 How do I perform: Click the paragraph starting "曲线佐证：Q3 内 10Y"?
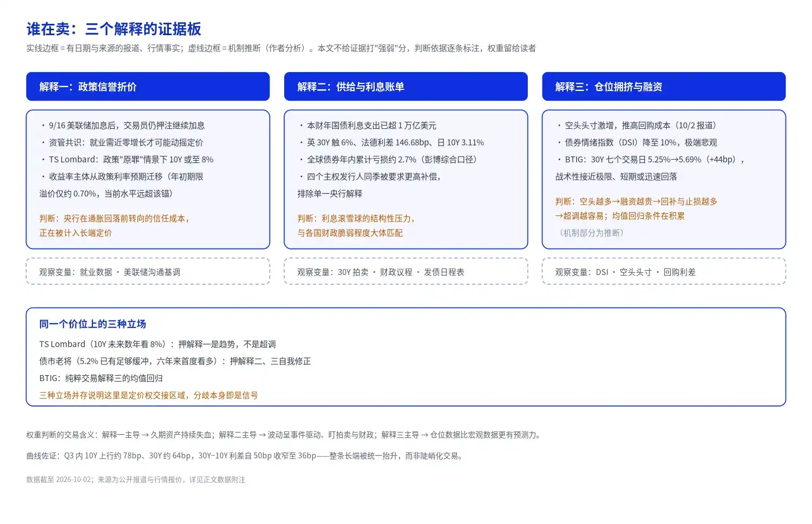[x=246, y=456]
